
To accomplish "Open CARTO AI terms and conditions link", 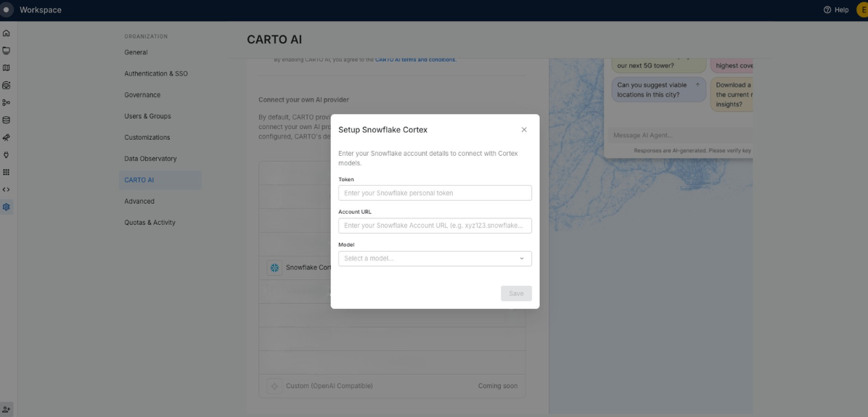I will (x=416, y=59).
